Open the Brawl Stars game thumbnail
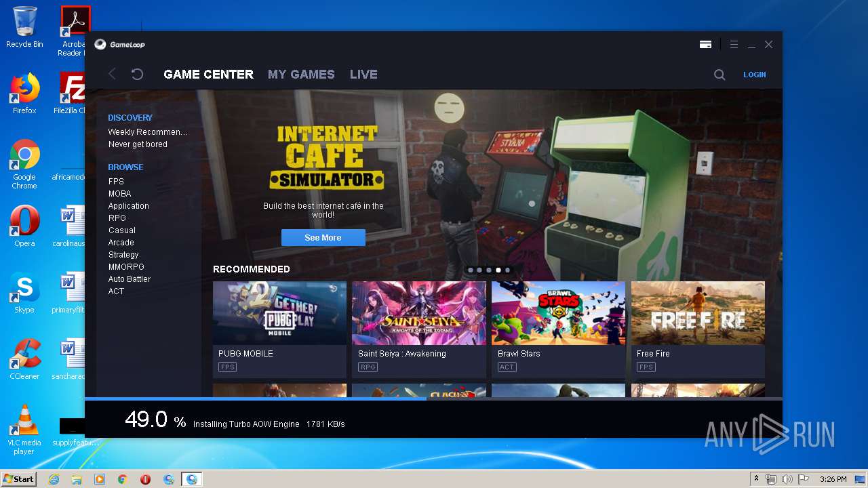Screen dimensions: 868x488 [558, 313]
